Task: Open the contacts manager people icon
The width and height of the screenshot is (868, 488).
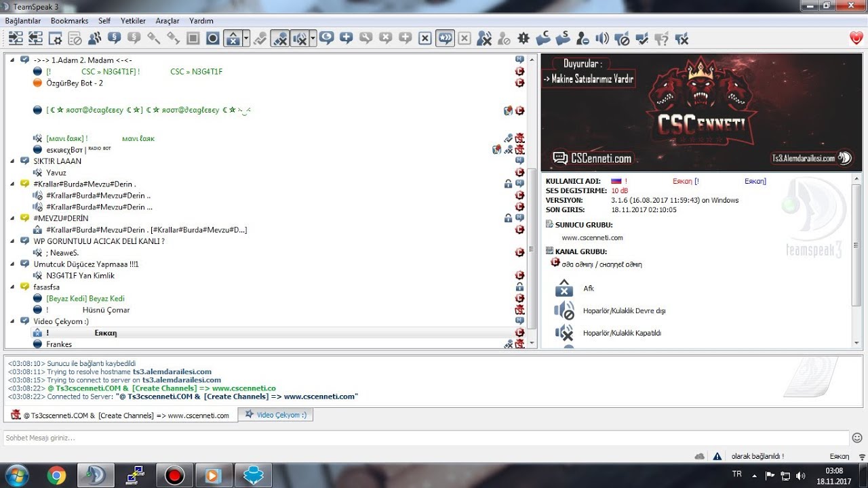Action: pyautogui.click(x=95, y=39)
